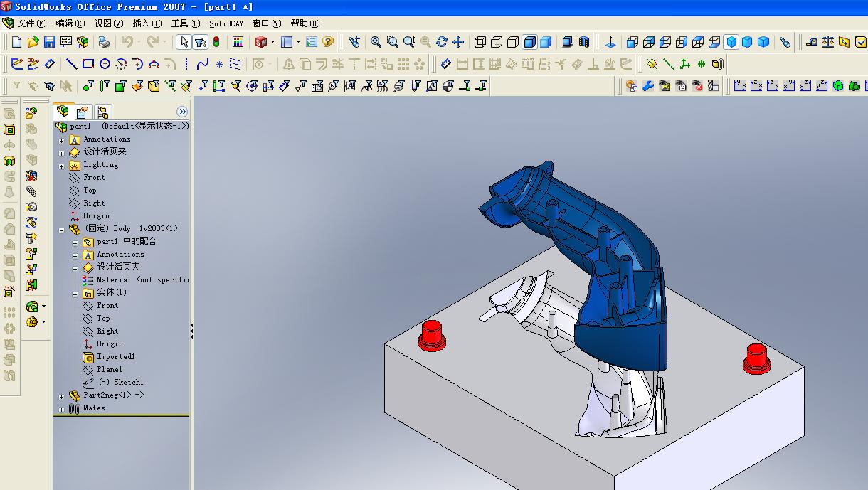Toggle Shaded display style
The image size is (868, 490).
[x=546, y=42]
